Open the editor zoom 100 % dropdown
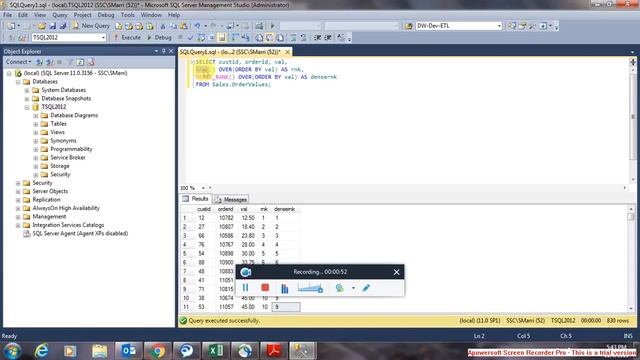This screenshot has width=640, height=360. 203,188
